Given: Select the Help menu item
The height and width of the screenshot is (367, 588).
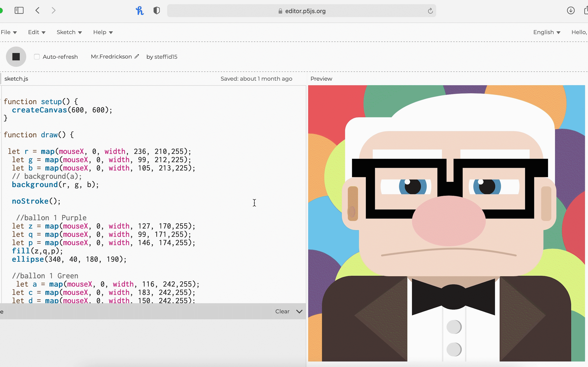Looking at the screenshot, I should pos(103,32).
